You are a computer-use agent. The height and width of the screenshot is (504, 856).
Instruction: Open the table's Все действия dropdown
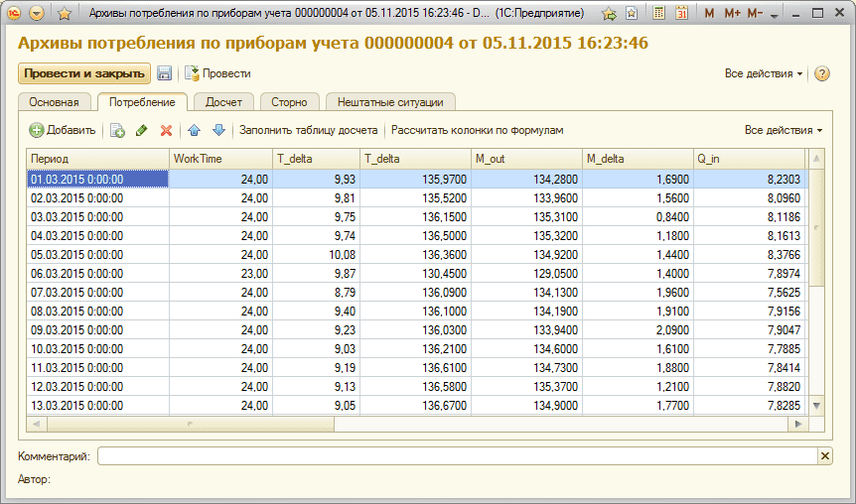pyautogui.click(x=784, y=130)
